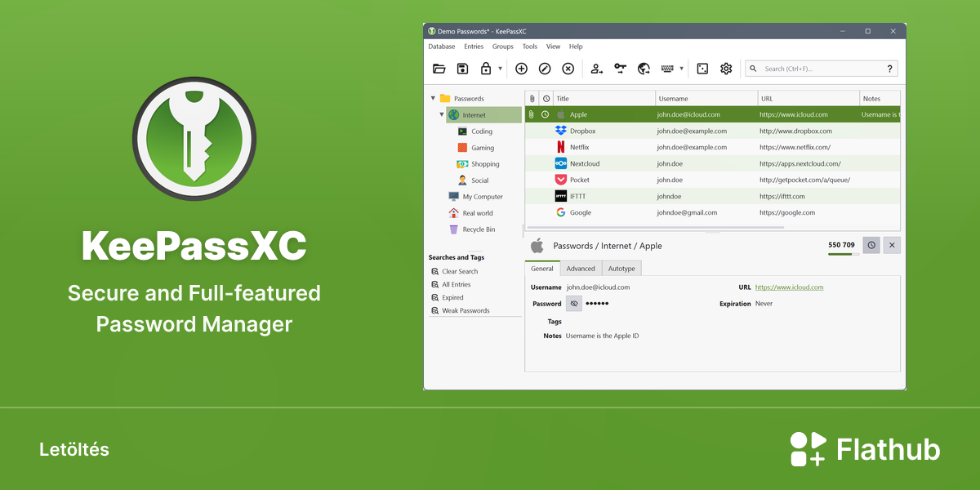The width and height of the screenshot is (980, 490).
Task: Open the https://www.icloud.com URL link
Action: pos(789,287)
